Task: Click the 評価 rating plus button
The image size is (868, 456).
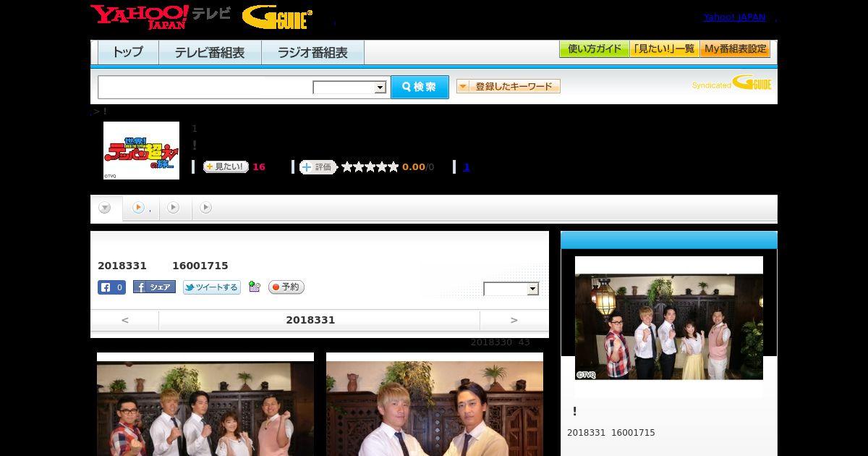Action: (318, 167)
